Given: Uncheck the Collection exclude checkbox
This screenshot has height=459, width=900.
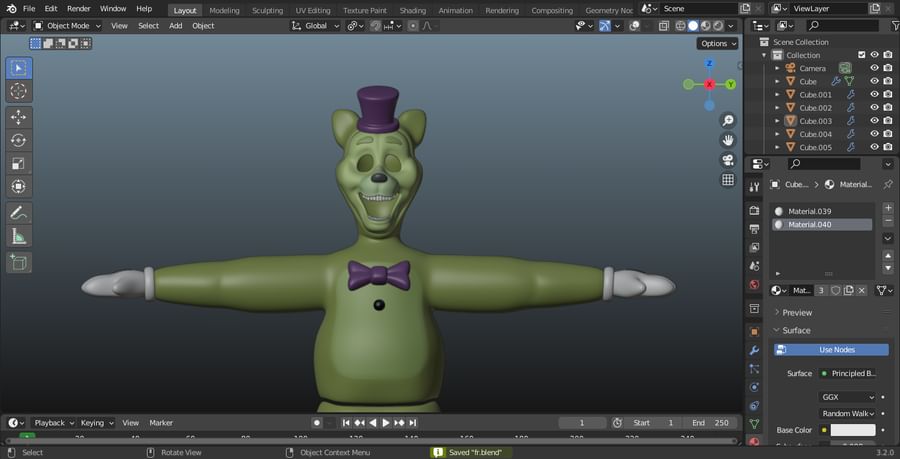Looking at the screenshot, I should click(861, 55).
